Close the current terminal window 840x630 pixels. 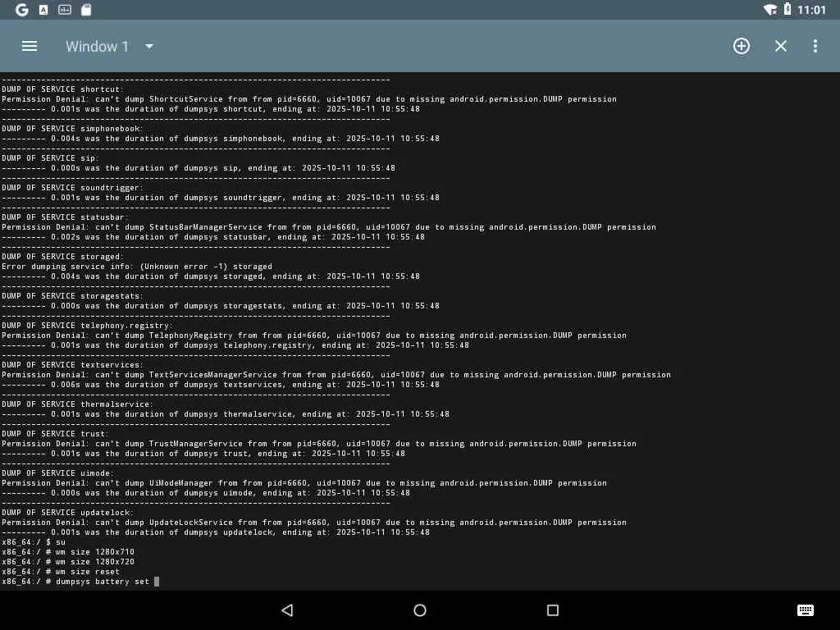click(781, 46)
